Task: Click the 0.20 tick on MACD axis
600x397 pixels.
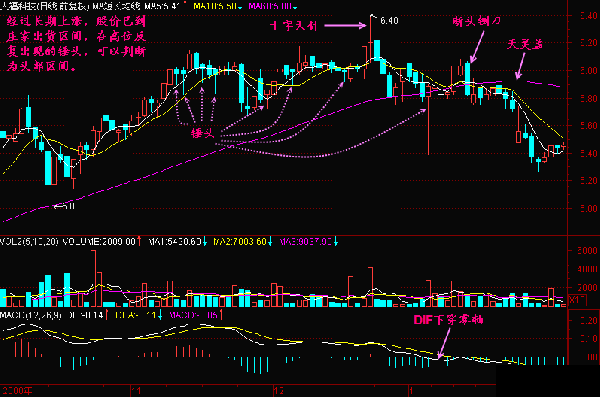Action: pyautogui.click(x=589, y=320)
